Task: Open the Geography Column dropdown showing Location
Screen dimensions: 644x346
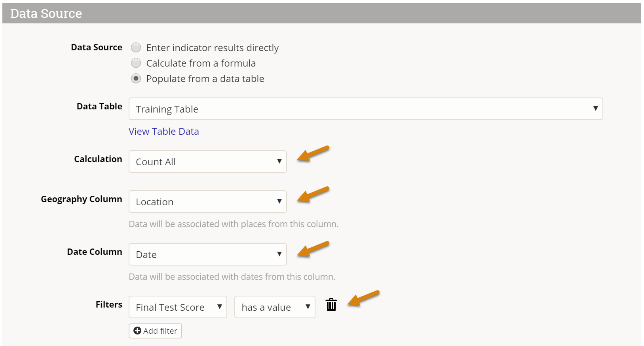Action: point(207,202)
